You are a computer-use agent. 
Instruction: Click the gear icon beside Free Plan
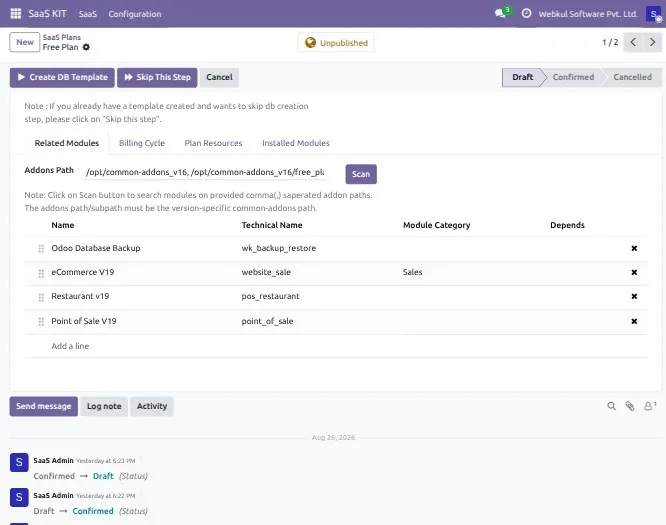(x=86, y=47)
